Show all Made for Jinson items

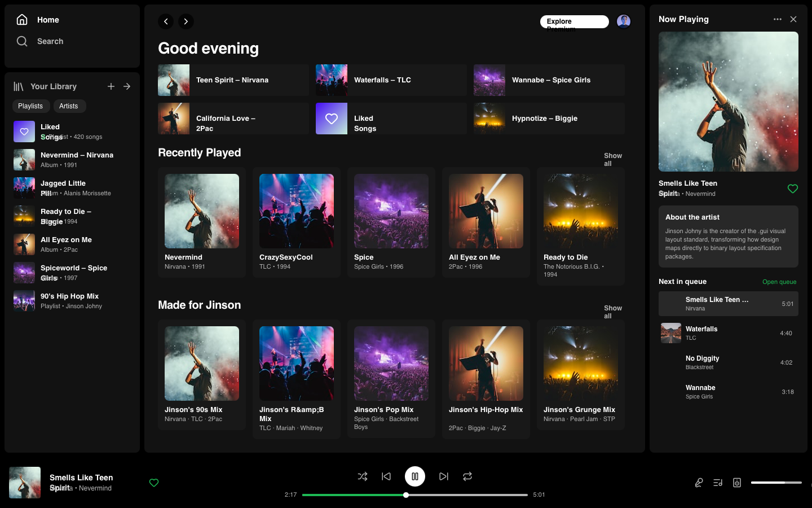[x=613, y=312]
